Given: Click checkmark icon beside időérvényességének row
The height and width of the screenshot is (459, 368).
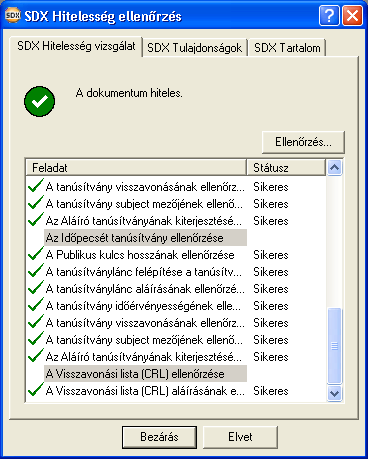Looking at the screenshot, I should point(36,305).
